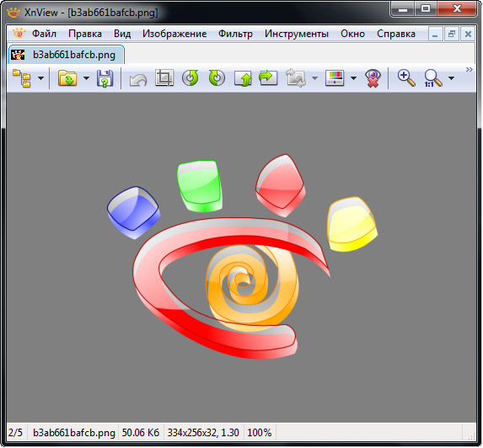Rotate image clockwise icon
483x448 pixels.
(217, 77)
